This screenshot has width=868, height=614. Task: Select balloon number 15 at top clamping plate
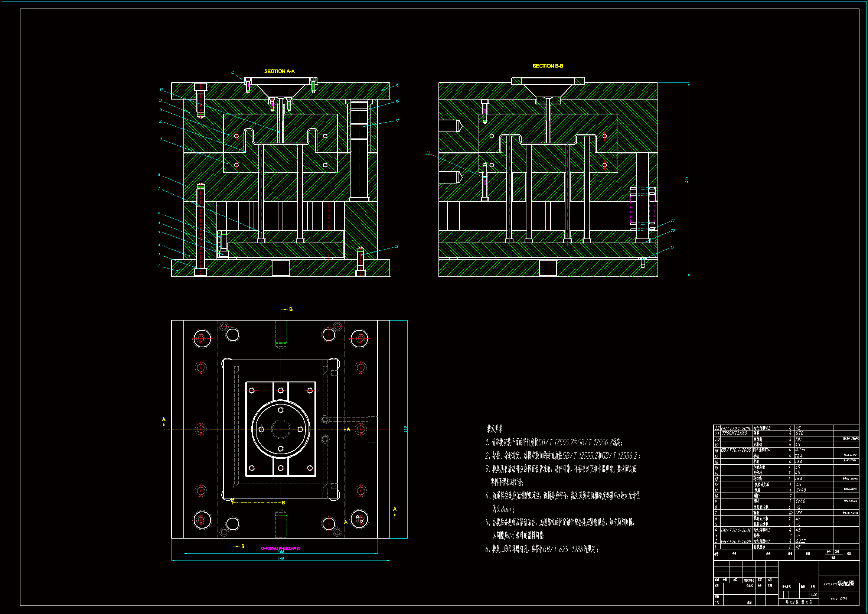(x=397, y=85)
